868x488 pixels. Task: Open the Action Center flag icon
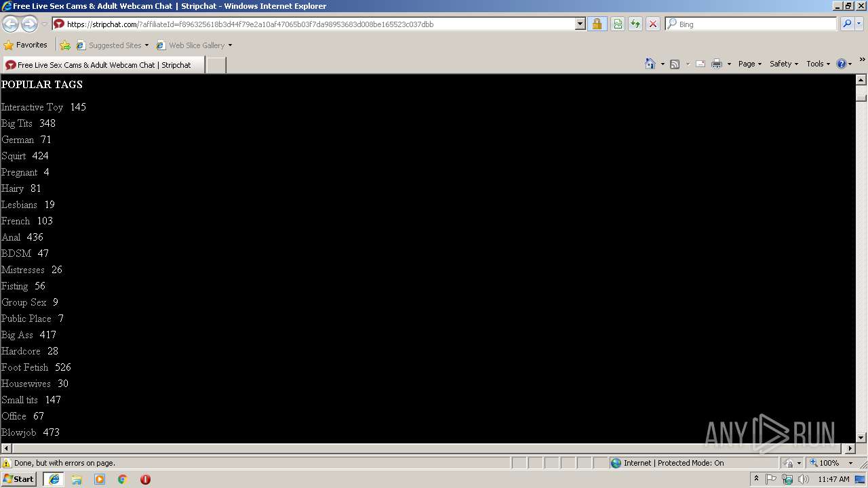click(x=771, y=479)
